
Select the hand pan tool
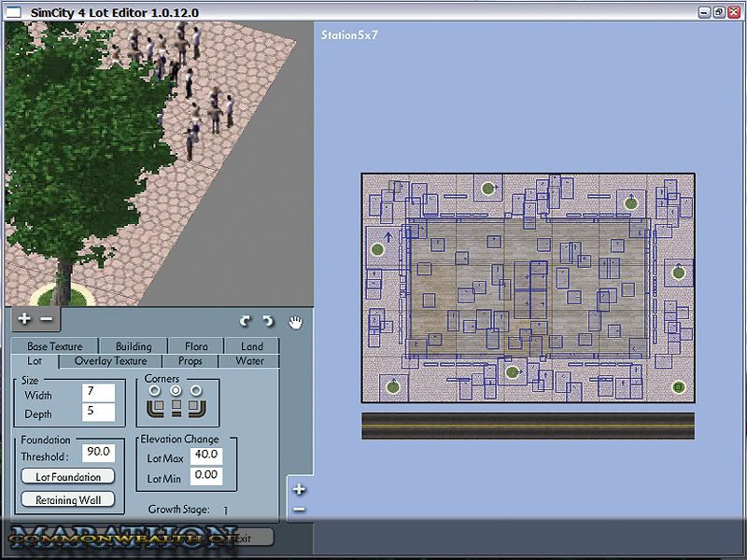295,322
